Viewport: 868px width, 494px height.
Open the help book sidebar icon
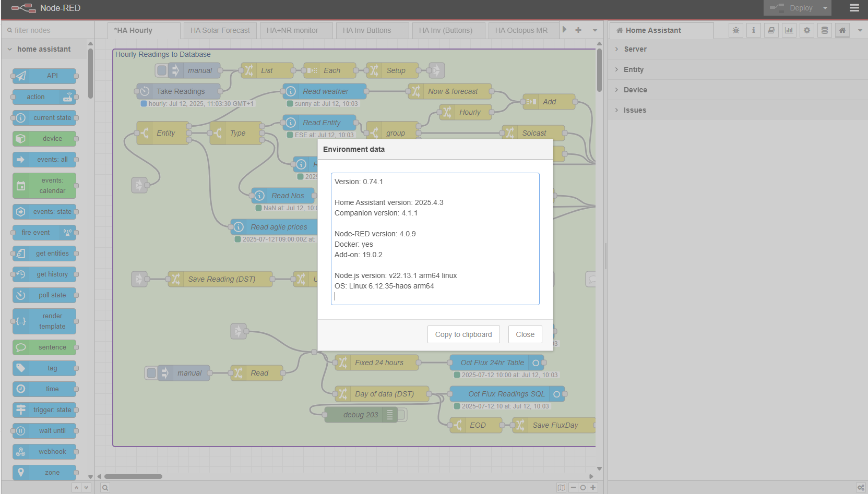click(771, 30)
